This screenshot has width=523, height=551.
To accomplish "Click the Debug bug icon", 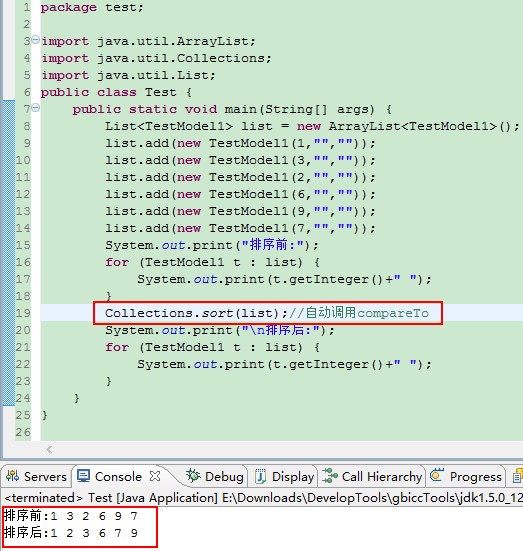I will click(x=193, y=476).
